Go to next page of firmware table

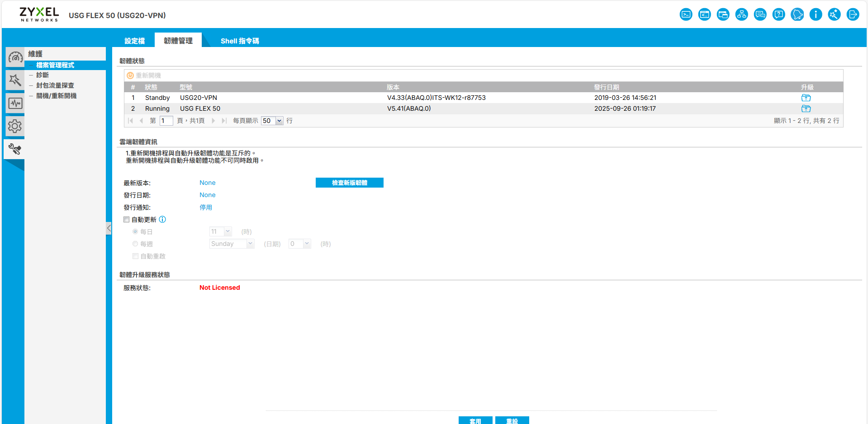coord(213,121)
